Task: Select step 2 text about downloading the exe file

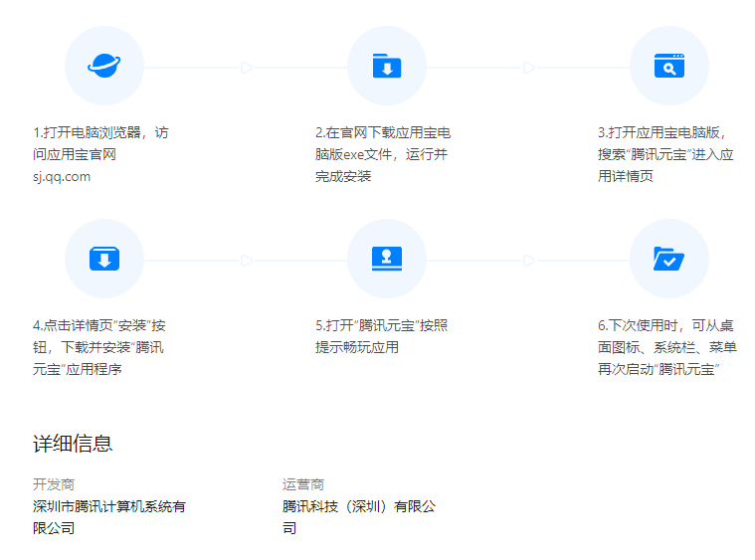Action: tap(383, 154)
